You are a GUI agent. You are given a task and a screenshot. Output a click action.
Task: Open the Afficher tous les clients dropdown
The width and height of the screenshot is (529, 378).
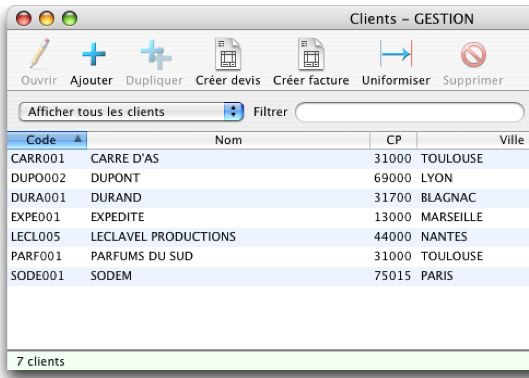point(131,112)
